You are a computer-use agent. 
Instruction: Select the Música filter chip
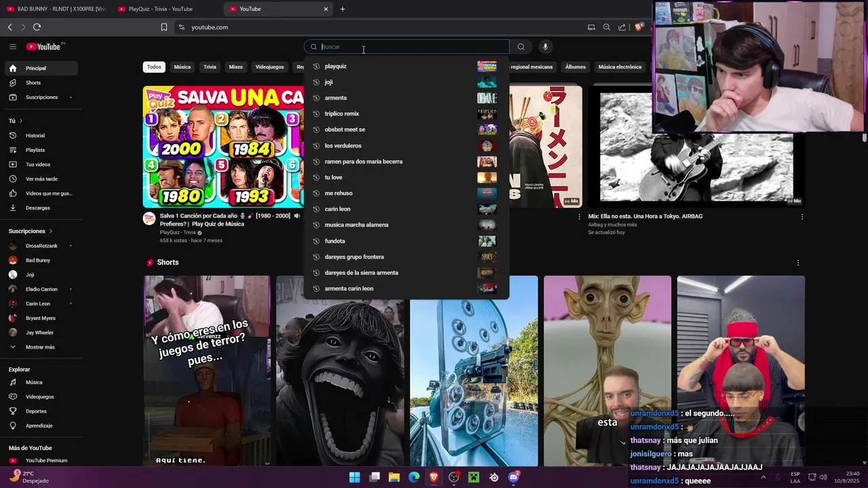pos(182,67)
